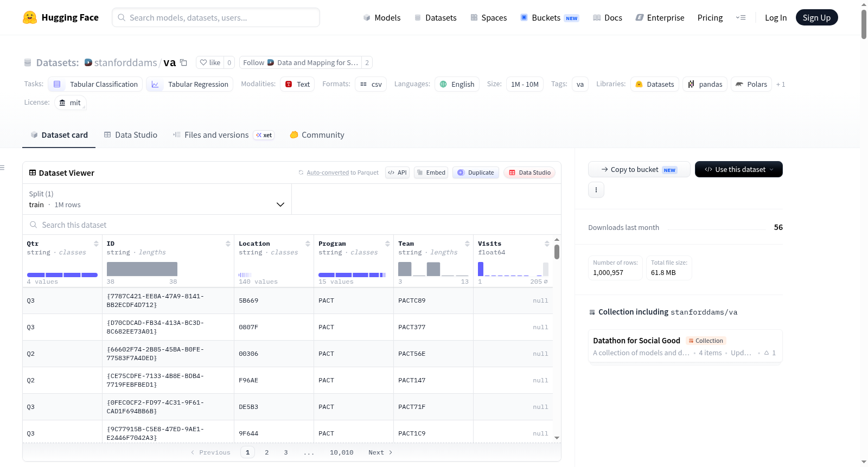The height and width of the screenshot is (467, 868).
Task: Open the Datasets library tag
Action: 655,84
